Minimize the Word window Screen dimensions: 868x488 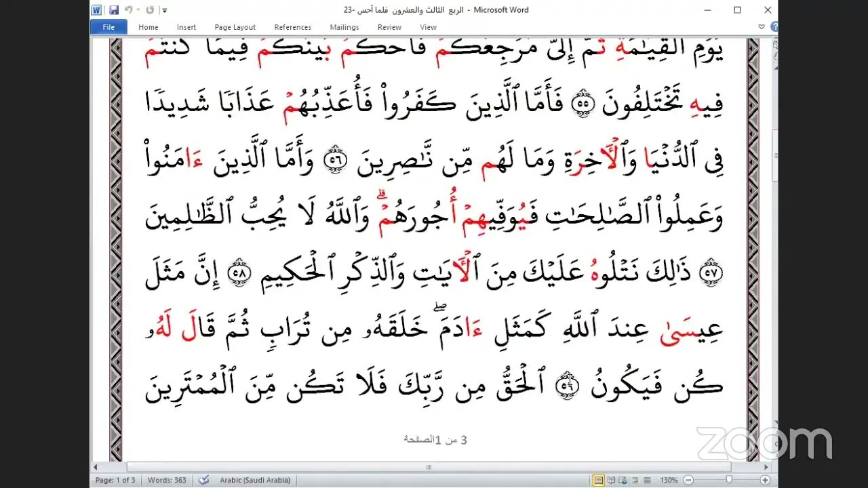click(x=707, y=10)
